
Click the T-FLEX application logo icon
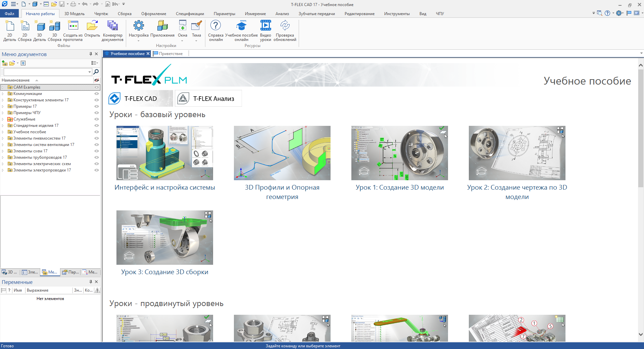tap(5, 4)
